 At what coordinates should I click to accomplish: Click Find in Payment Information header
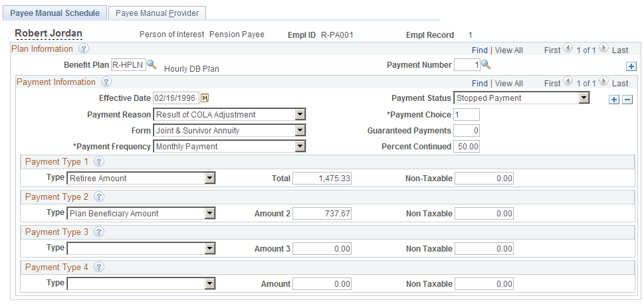pyautogui.click(x=480, y=83)
